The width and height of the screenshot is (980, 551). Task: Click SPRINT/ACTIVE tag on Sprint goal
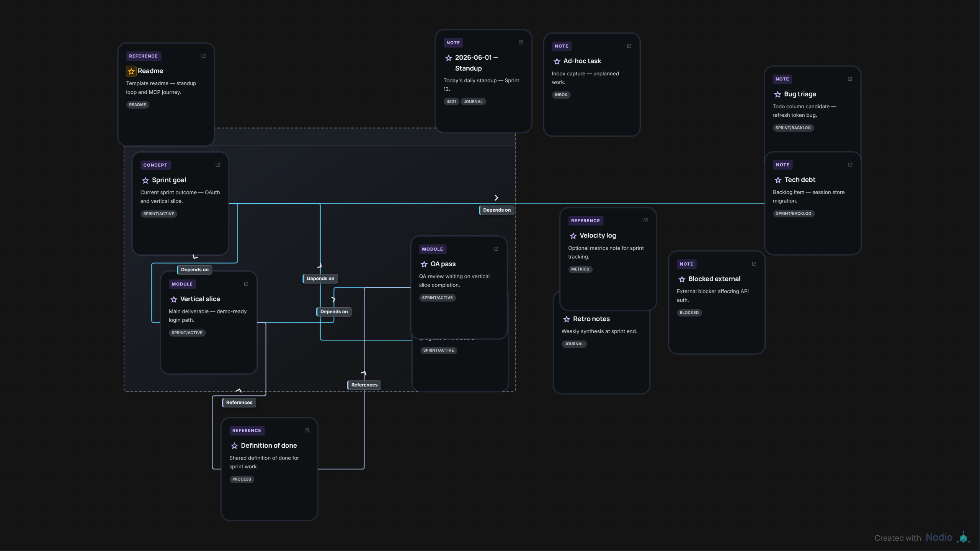[x=159, y=214]
